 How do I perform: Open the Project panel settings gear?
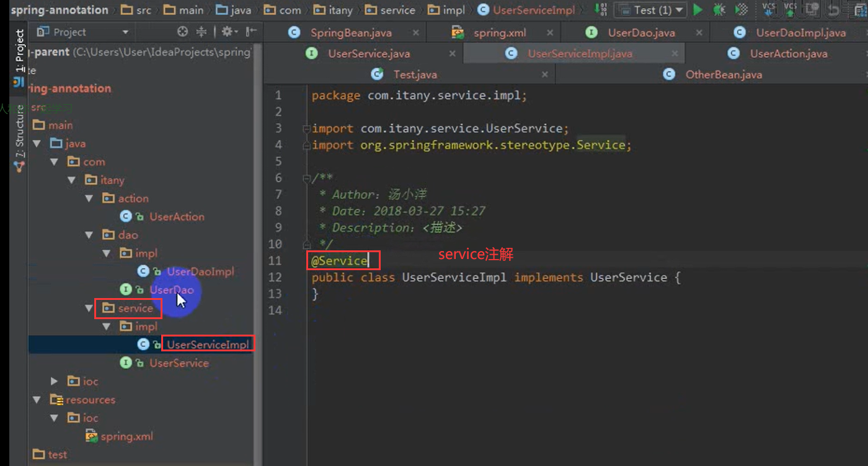coord(229,32)
